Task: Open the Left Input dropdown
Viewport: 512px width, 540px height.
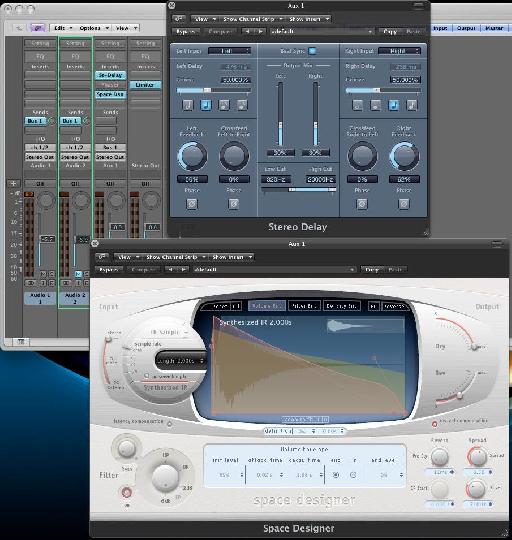Action: (x=230, y=51)
